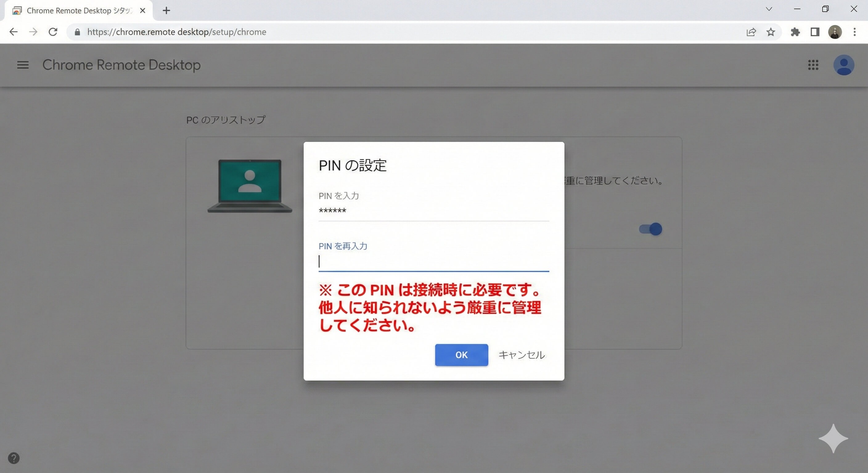Confirm the PIN by clicking OK
Screen dimensions: 868x473
coord(461,355)
